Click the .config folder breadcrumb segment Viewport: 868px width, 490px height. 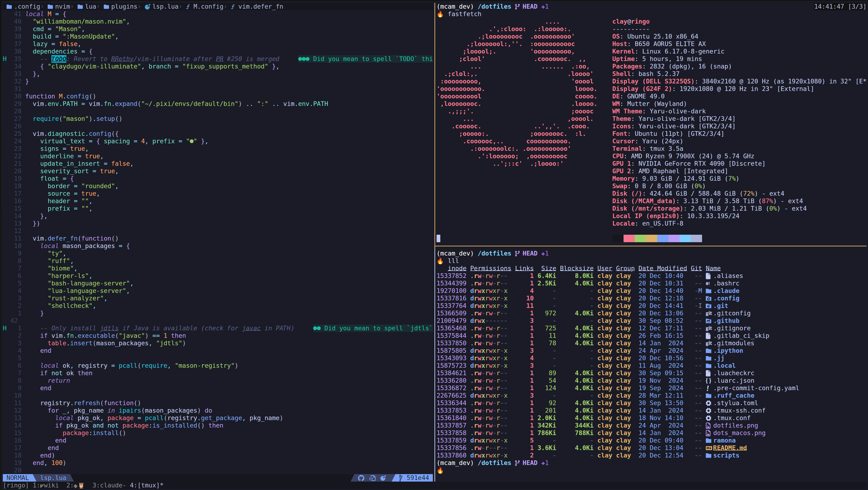pyautogui.click(x=27, y=7)
